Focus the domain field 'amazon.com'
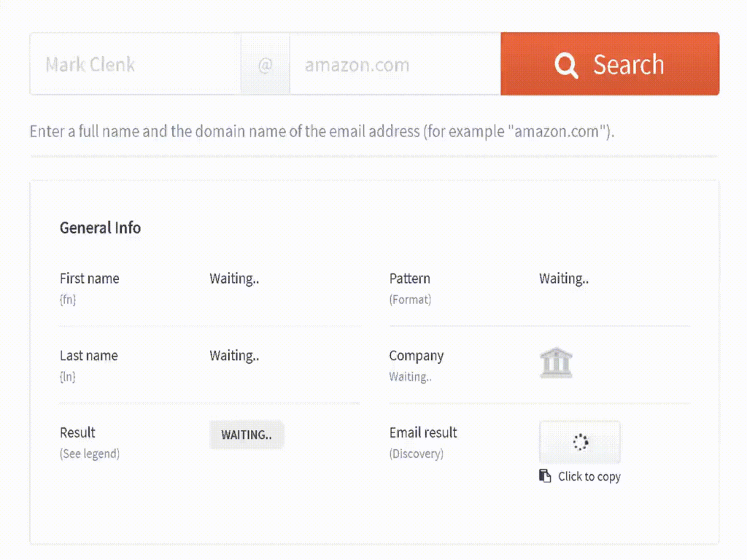Viewport: 747px width, 560px height. [394, 64]
